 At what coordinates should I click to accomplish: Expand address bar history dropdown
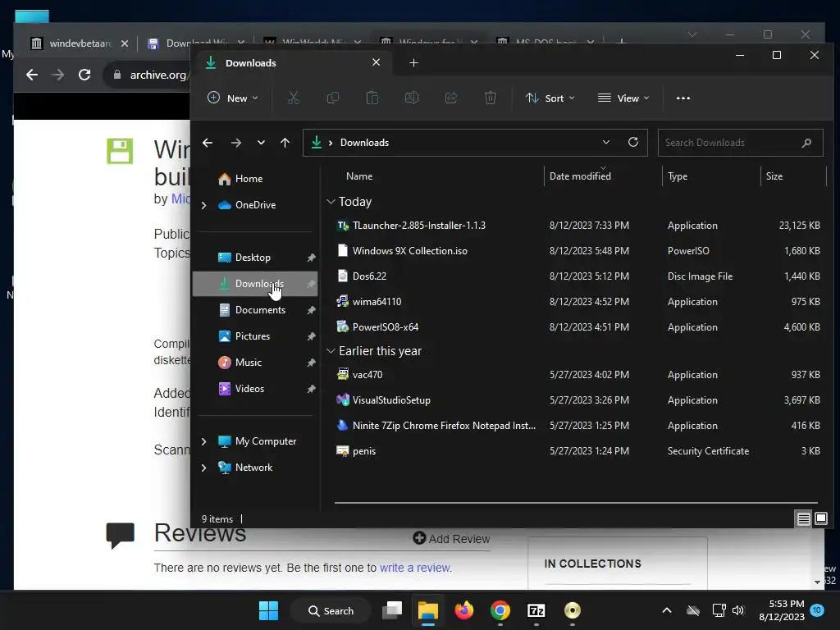click(x=606, y=142)
